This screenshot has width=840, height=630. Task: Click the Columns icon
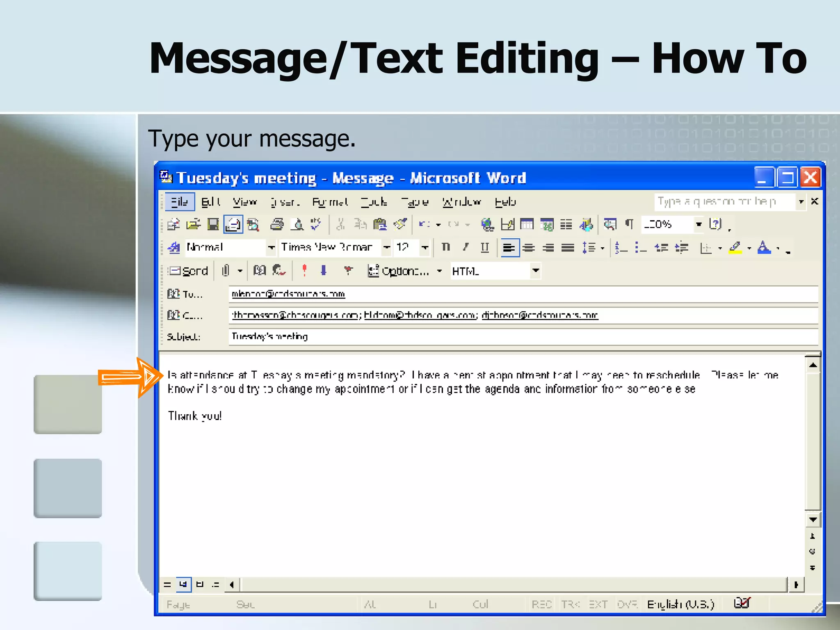[566, 224]
